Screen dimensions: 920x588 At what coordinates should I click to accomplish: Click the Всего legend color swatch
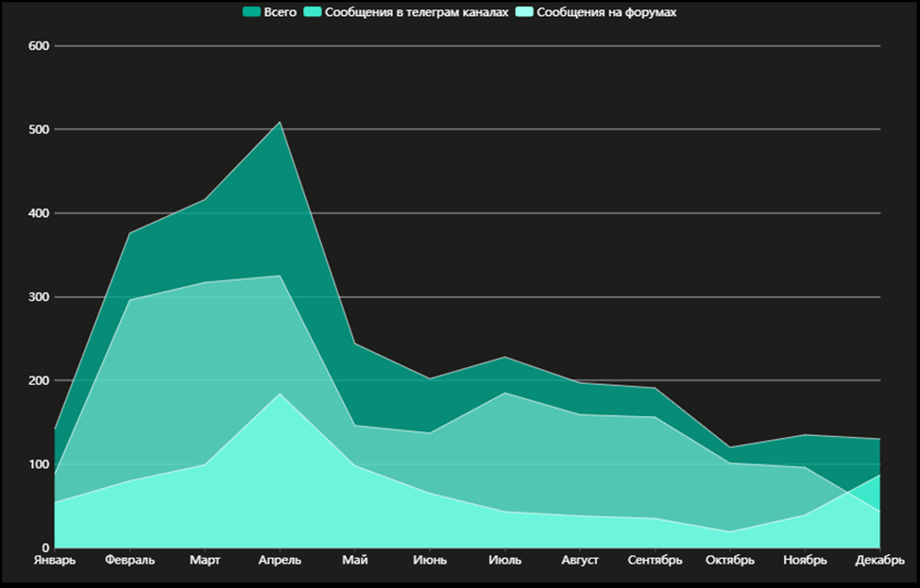(251, 11)
